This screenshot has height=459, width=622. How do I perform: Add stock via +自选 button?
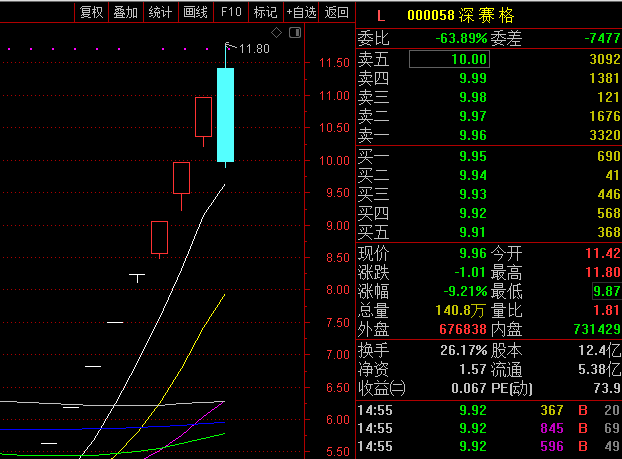coord(301,12)
